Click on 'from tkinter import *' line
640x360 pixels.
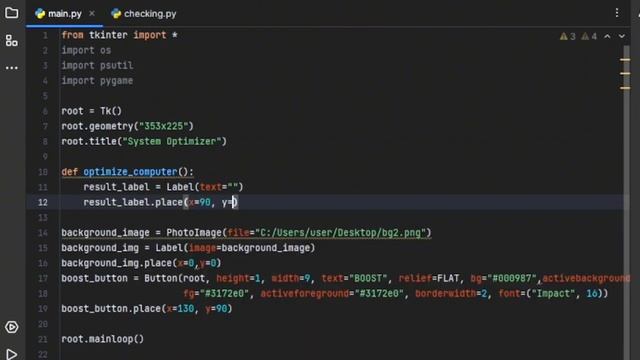120,35
